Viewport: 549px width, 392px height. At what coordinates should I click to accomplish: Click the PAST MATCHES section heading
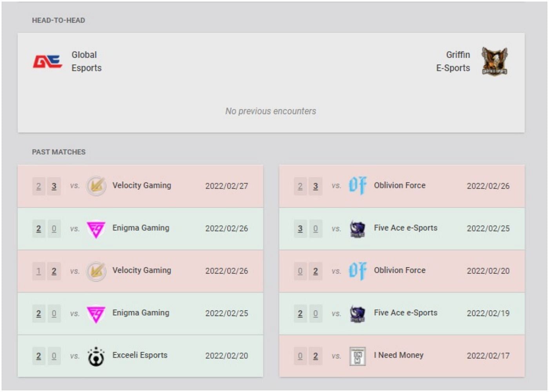coord(59,152)
